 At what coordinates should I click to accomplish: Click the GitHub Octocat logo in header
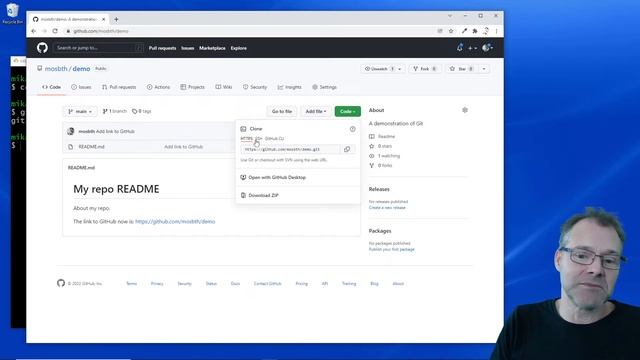point(42,48)
